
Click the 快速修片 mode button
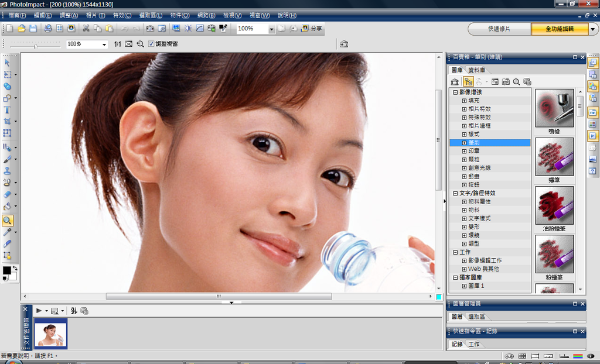499,29
